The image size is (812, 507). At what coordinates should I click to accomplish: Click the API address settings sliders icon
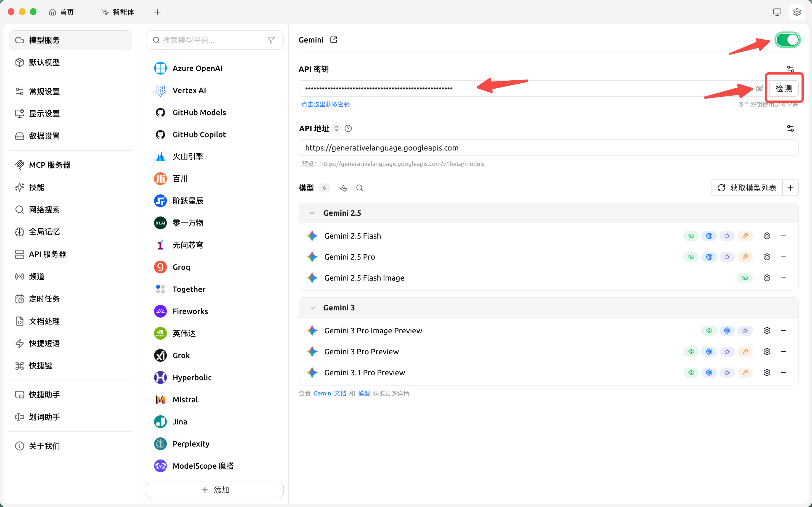point(790,128)
